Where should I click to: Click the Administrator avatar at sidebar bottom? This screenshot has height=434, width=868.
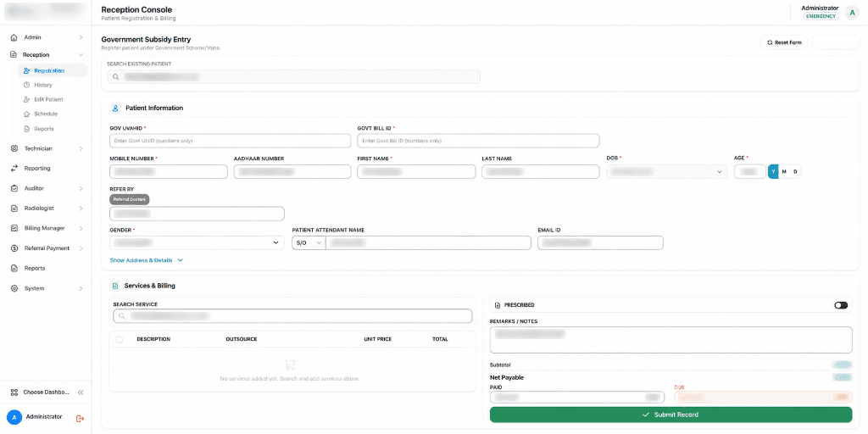14,417
